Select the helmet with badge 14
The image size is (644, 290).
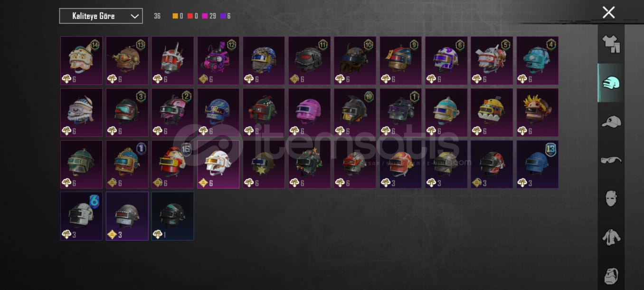[x=81, y=61]
